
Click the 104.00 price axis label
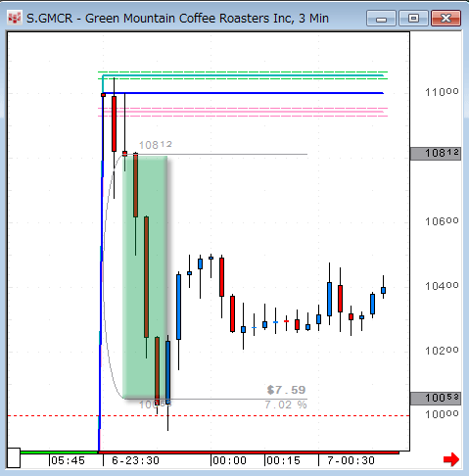tap(442, 286)
